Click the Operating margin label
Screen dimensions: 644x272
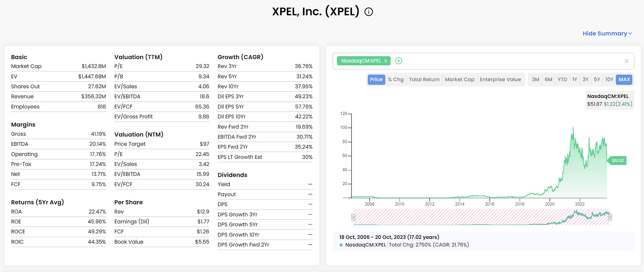click(x=24, y=154)
